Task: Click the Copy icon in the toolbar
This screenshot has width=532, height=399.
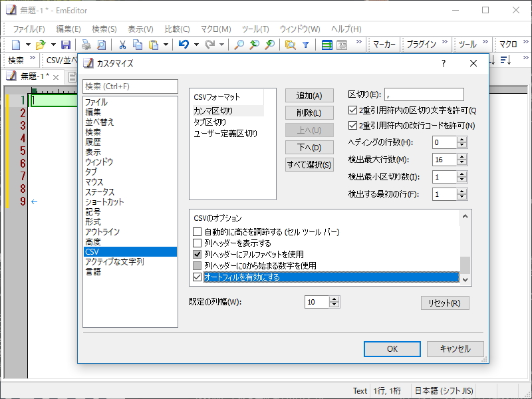Action: (x=138, y=45)
